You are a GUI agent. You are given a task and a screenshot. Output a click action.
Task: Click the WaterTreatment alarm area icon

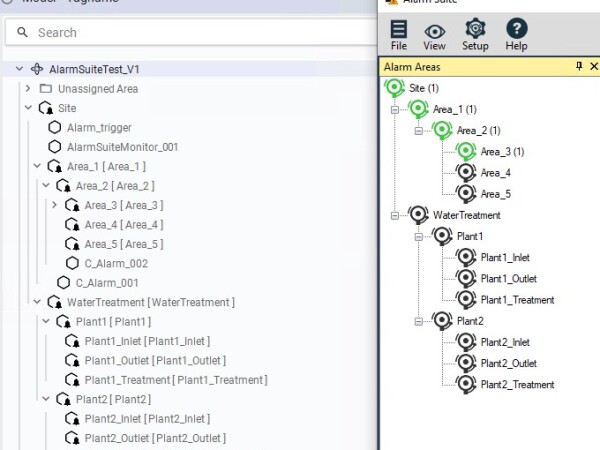click(x=419, y=215)
